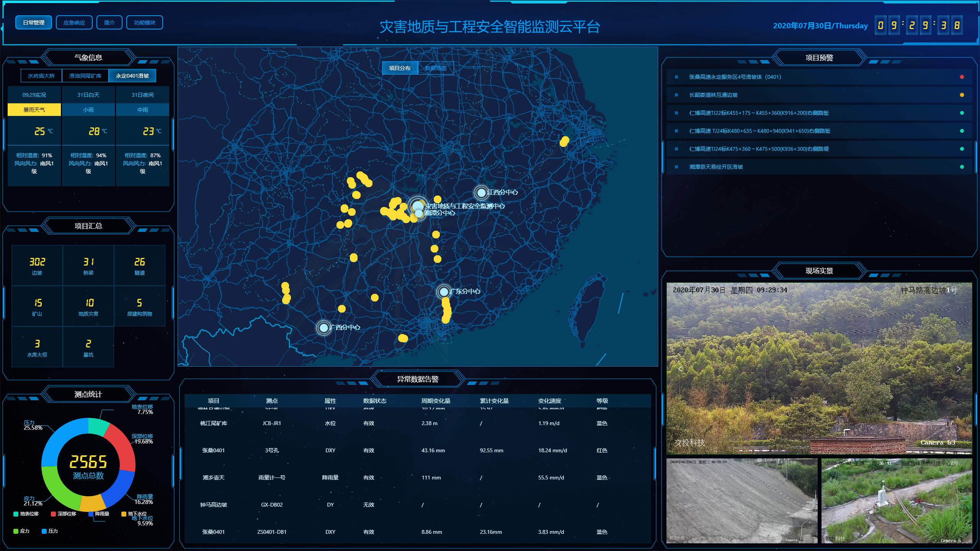
Task: Click the 江西分中心 marker on the map
Action: [481, 193]
